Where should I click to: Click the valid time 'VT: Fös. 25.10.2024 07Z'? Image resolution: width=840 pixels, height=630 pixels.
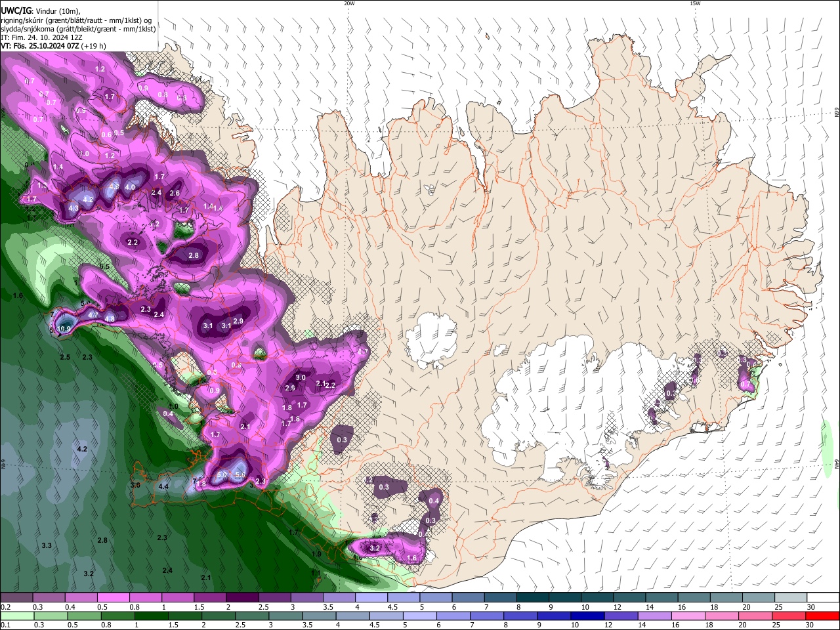point(41,46)
